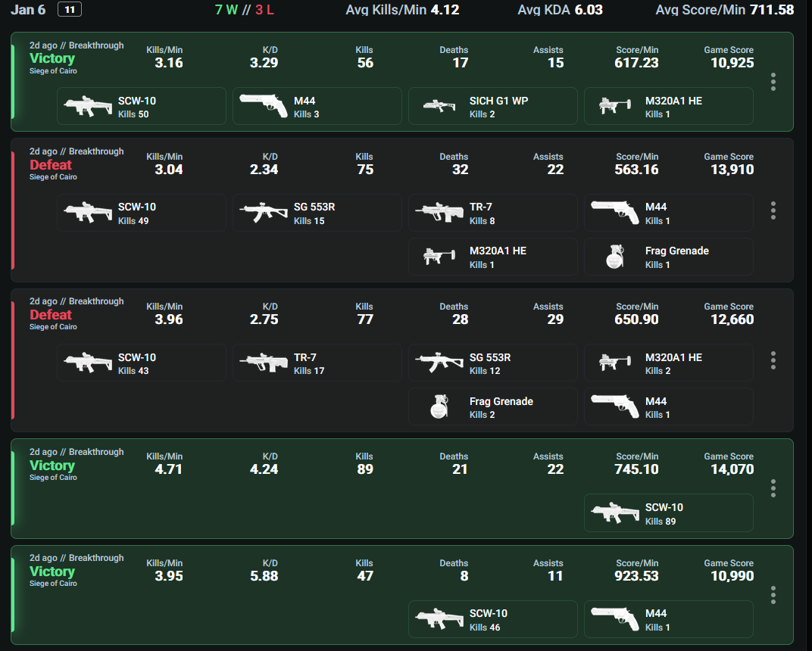The image size is (812, 651).
Task: Open the Defeat match with 13,910 score
Action: click(x=402, y=210)
